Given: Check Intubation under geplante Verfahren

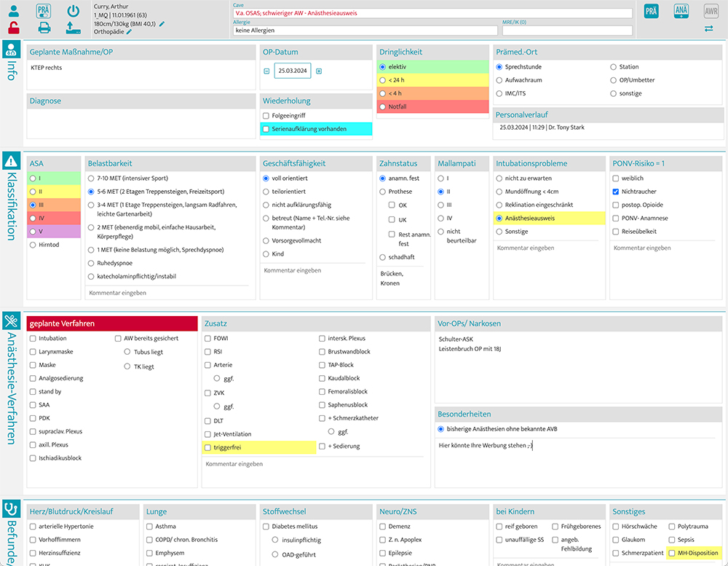Looking at the screenshot, I should coord(33,338).
